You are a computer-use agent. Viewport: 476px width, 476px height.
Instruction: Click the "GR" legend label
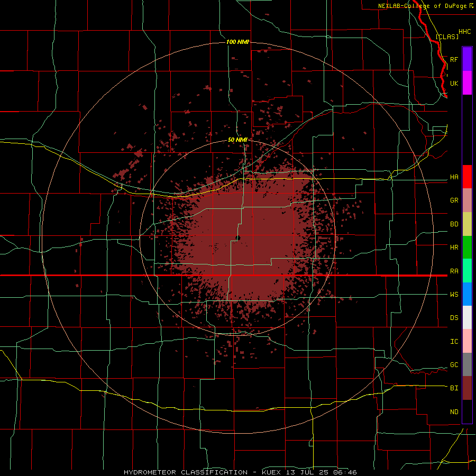[454, 200]
